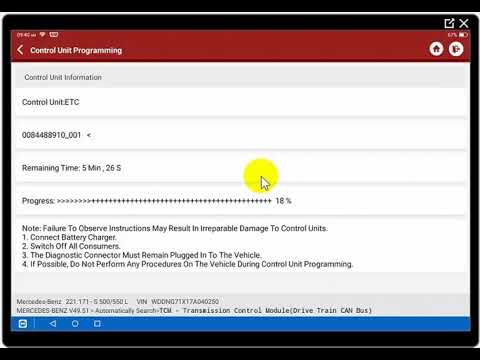Go back using the header arrow
480x360 pixels.
coord(20,50)
